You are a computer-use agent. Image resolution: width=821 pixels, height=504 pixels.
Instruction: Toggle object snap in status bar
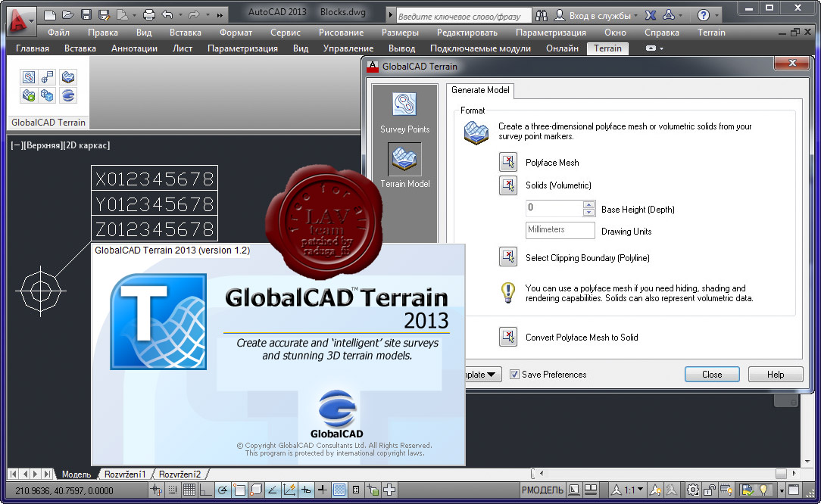pos(239,490)
